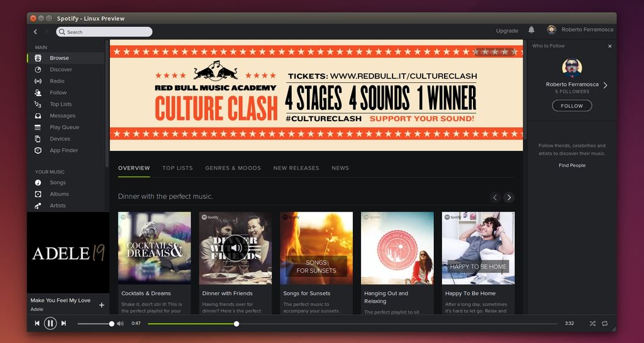This screenshot has height=343, width=644.
Task: Play the Dinner with Friends playlist cover
Action: (x=235, y=248)
